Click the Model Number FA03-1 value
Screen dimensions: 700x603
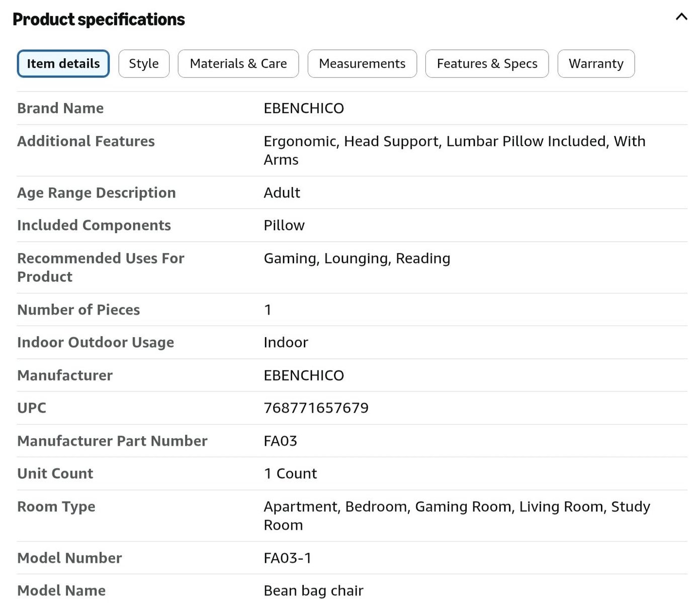tap(287, 558)
